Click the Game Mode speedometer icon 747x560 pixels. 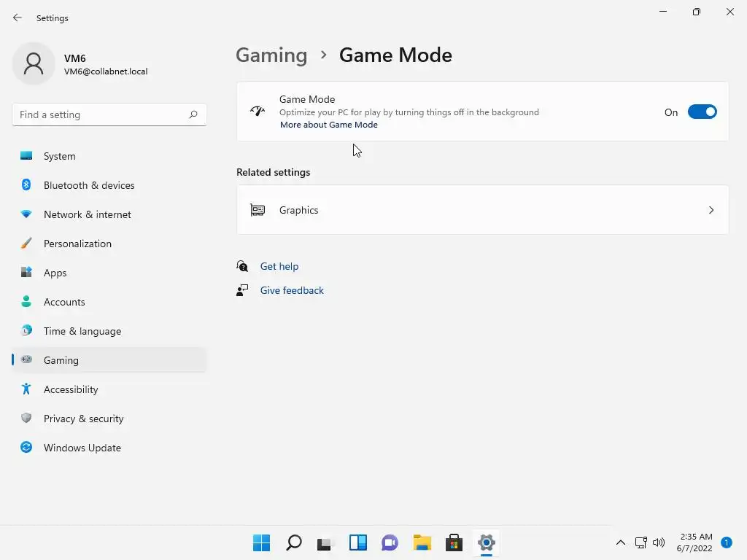click(258, 112)
